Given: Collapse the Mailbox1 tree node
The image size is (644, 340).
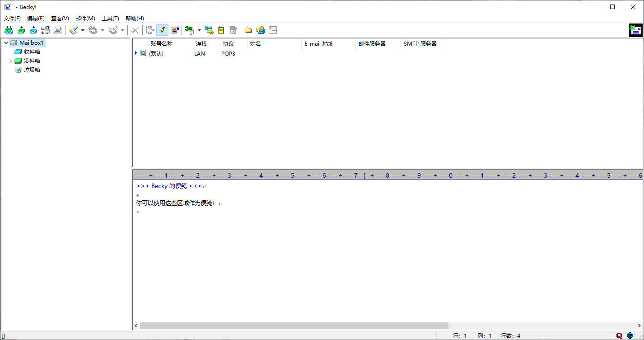Looking at the screenshot, I should pyautogui.click(x=5, y=43).
